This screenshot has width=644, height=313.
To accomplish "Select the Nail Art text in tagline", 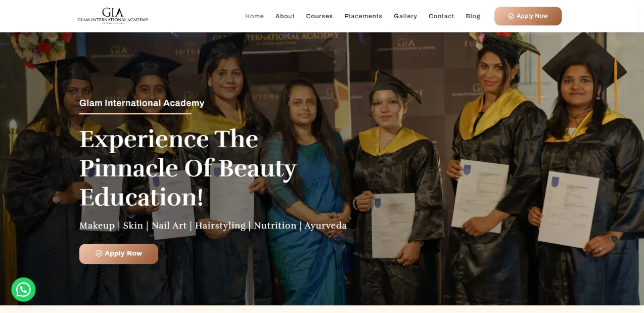I will pyautogui.click(x=169, y=226).
